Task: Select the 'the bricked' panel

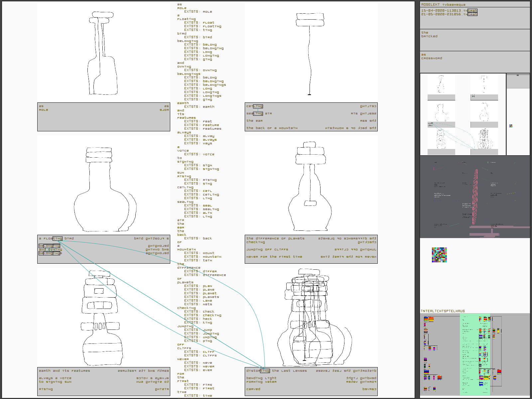Action: tap(474, 40)
